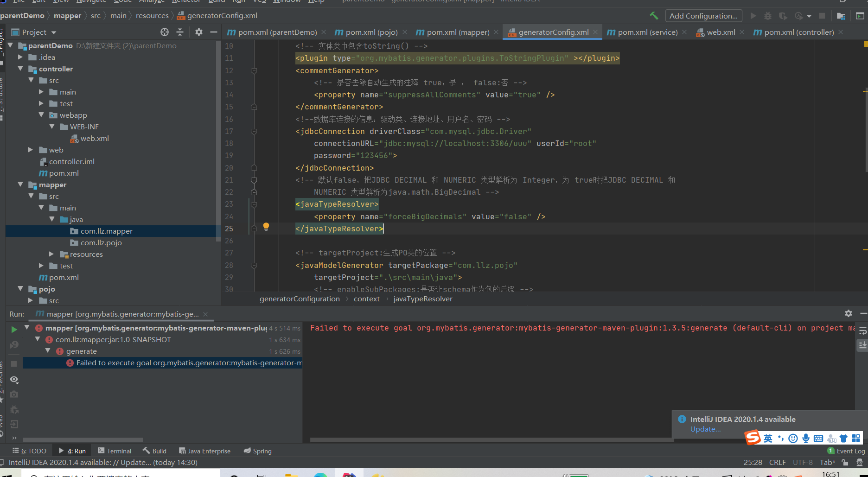Select com.llz.pojo package in tree
Screen dimensions: 868x477
[101, 242]
